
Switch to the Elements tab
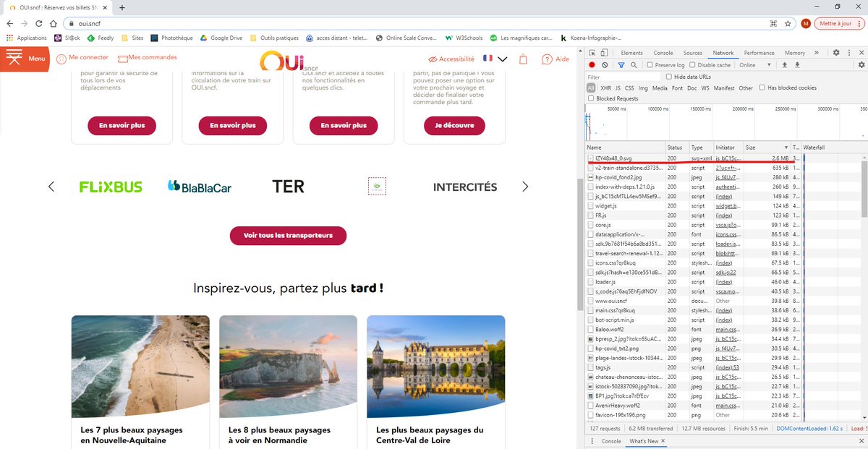[x=631, y=53]
